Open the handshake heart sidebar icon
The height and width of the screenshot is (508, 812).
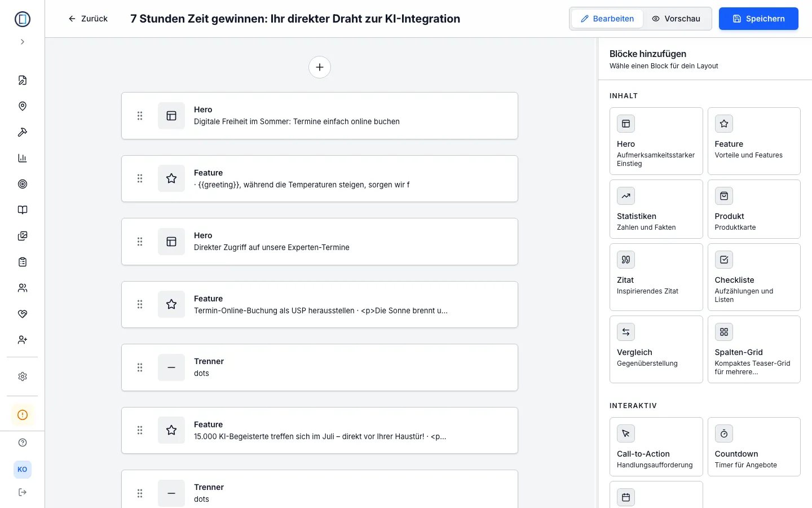23,314
